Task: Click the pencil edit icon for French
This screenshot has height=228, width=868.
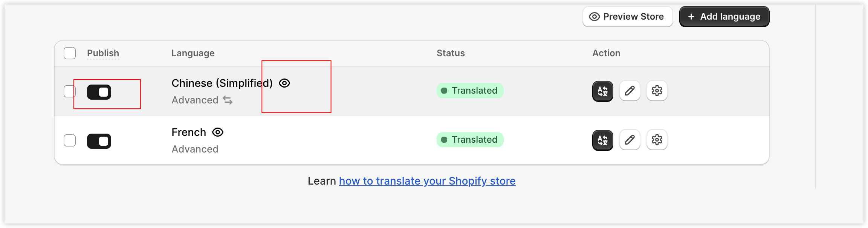Action: pyautogui.click(x=630, y=140)
